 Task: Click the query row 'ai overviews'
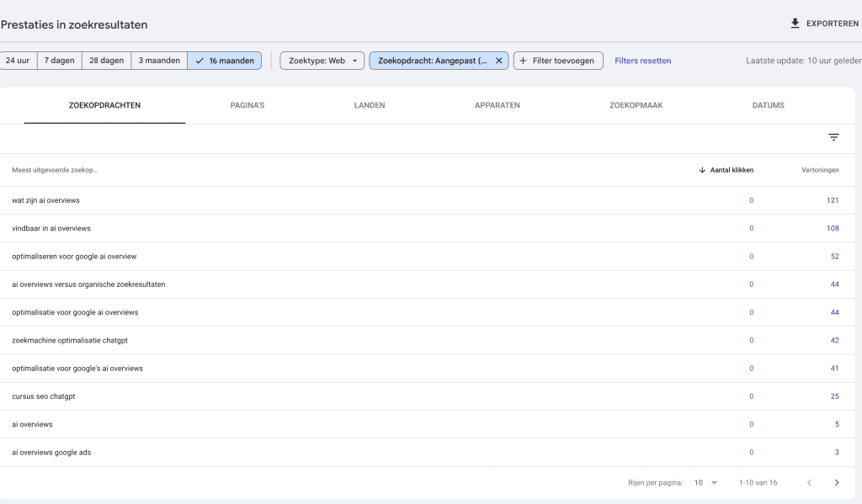[427, 424]
